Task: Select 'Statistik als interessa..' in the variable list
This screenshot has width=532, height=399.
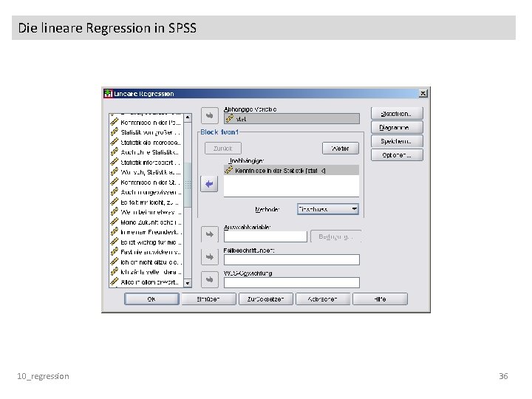Action: (146, 142)
